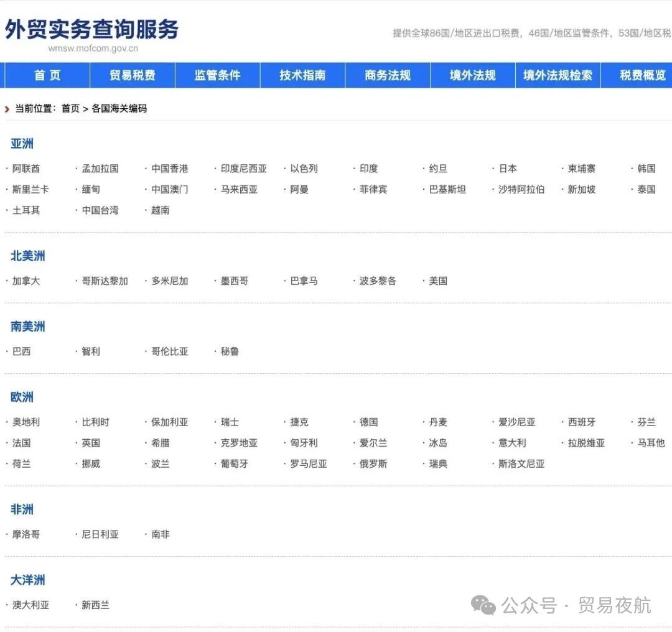Select 技术指南 from the navigation bar
This screenshot has height=632, width=672.
coord(302,75)
